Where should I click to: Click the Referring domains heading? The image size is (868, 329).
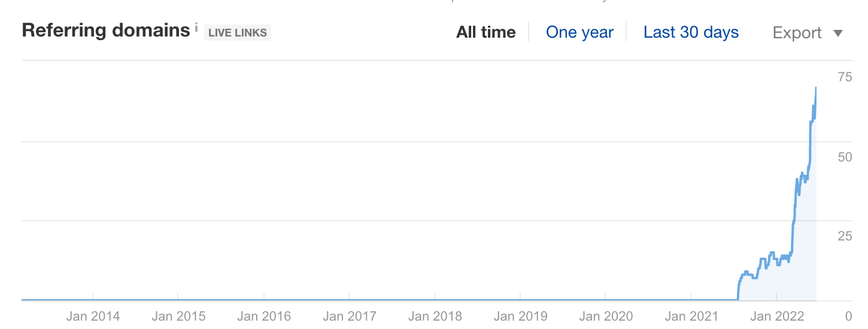click(105, 31)
